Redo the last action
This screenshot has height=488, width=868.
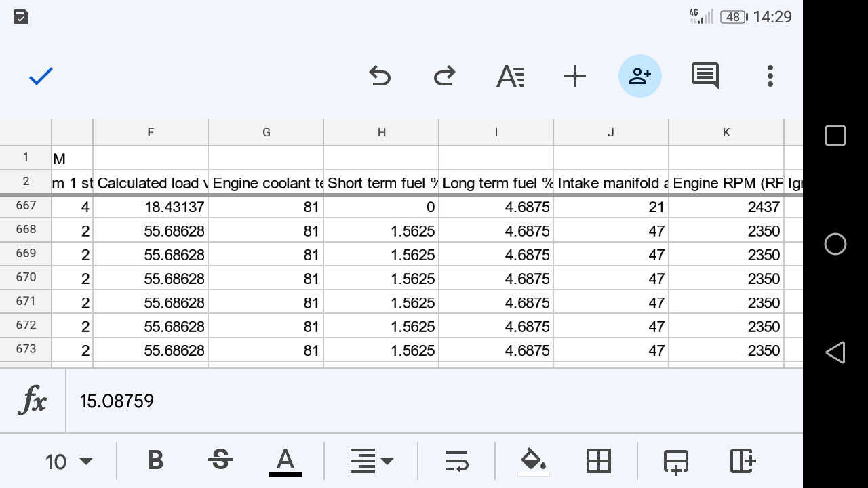[x=444, y=76]
